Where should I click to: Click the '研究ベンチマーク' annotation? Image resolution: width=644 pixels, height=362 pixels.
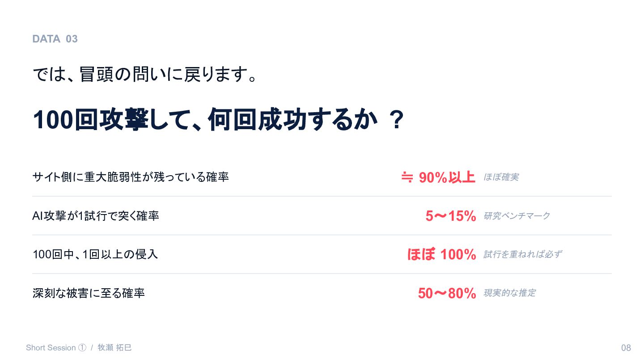(x=517, y=216)
